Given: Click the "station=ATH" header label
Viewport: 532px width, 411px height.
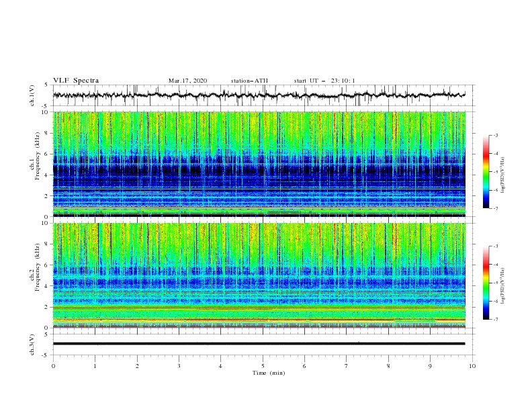Looking at the screenshot, I should pos(249,81).
